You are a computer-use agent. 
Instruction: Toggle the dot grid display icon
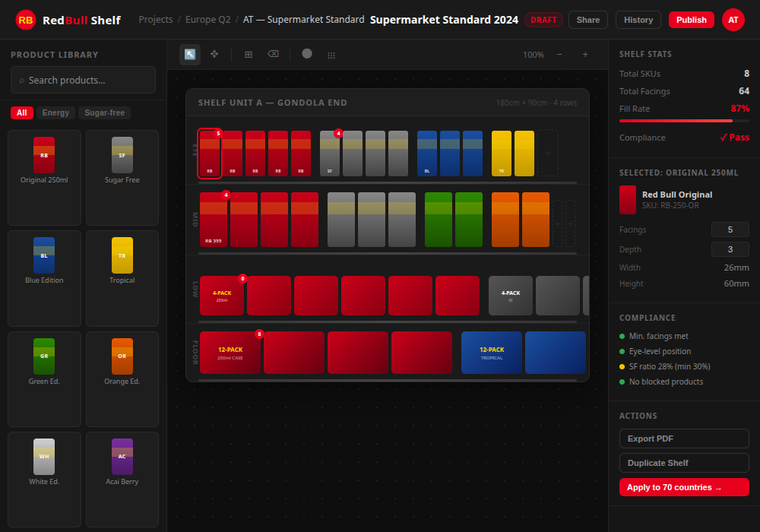tap(331, 55)
